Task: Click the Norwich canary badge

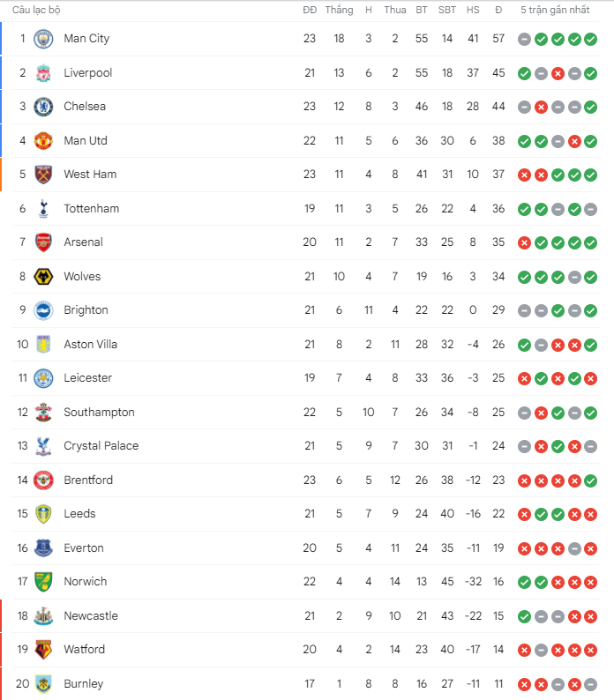Action: [43, 582]
